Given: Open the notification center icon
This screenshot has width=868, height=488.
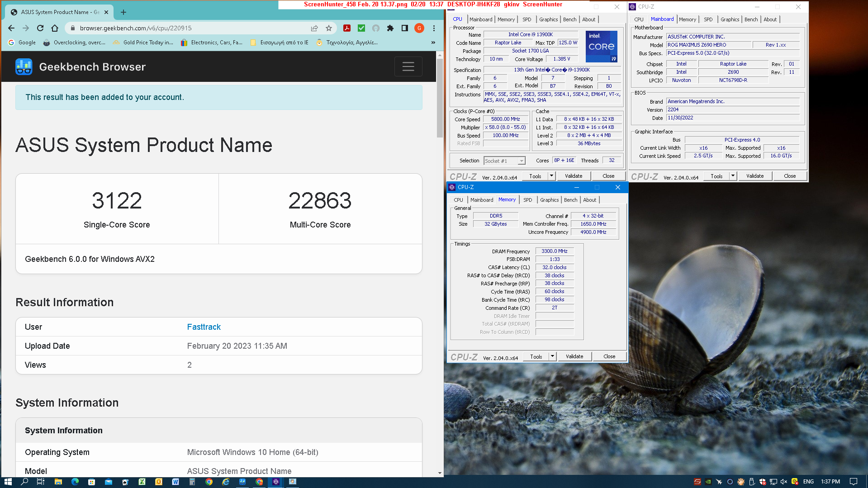Looking at the screenshot, I should pos(854,482).
